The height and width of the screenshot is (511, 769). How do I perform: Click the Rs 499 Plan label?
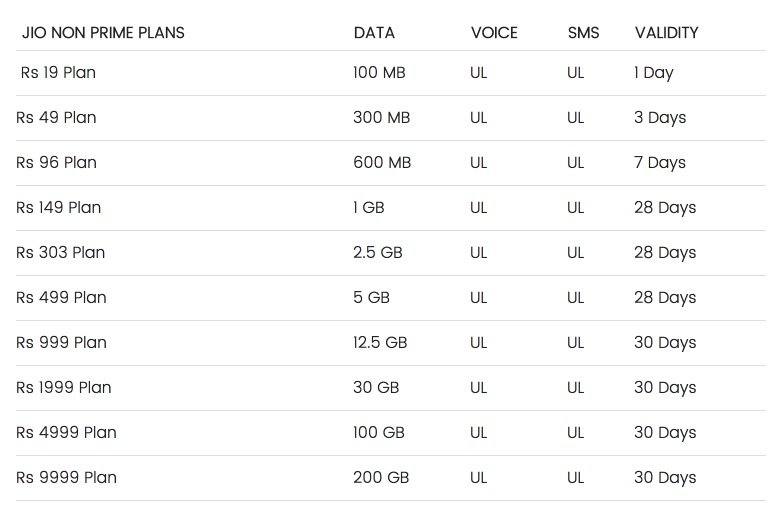click(61, 298)
